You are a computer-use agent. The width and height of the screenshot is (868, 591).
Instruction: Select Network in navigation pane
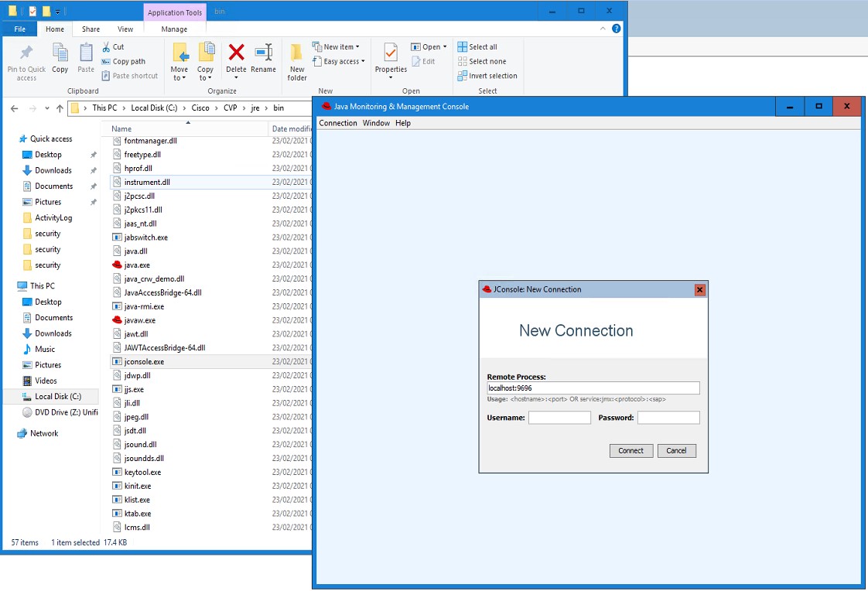44,434
